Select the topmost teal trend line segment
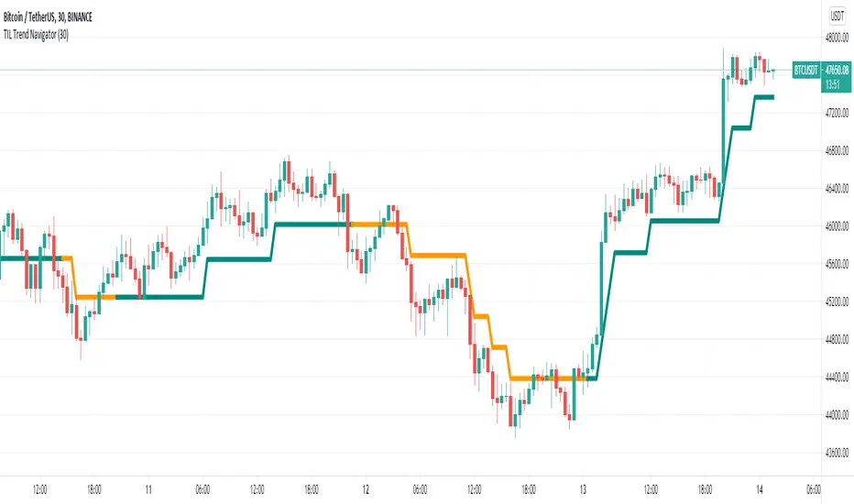Screen dimensions: 854x504 point(762,97)
